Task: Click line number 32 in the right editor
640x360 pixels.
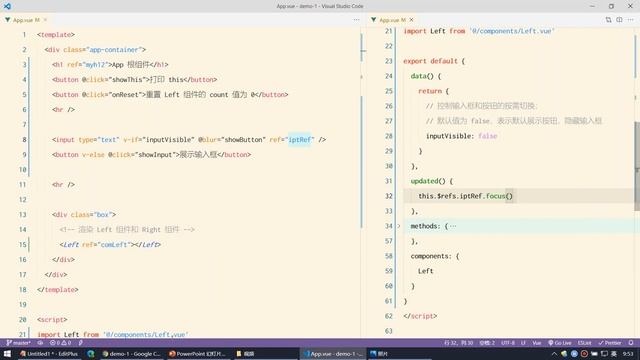Action: click(x=389, y=196)
